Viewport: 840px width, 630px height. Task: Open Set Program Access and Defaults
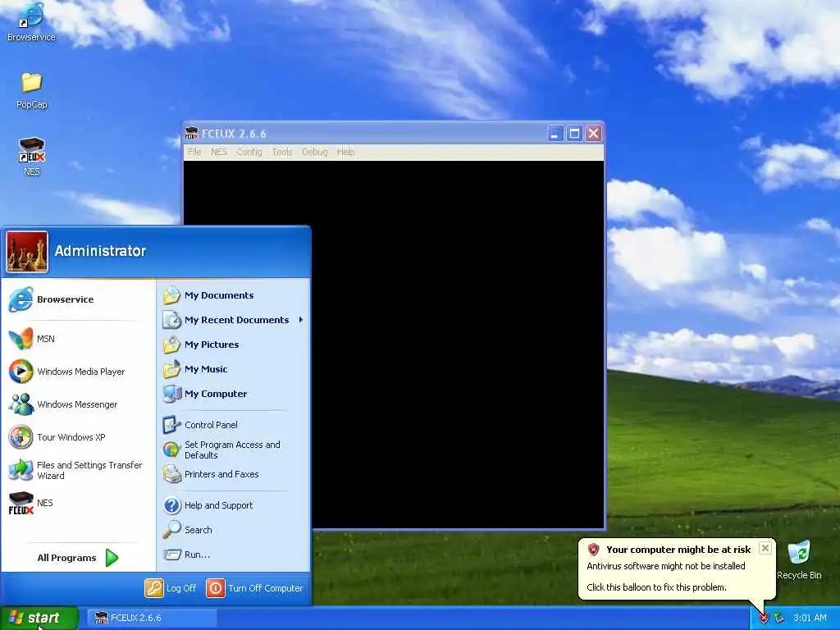[x=234, y=450]
